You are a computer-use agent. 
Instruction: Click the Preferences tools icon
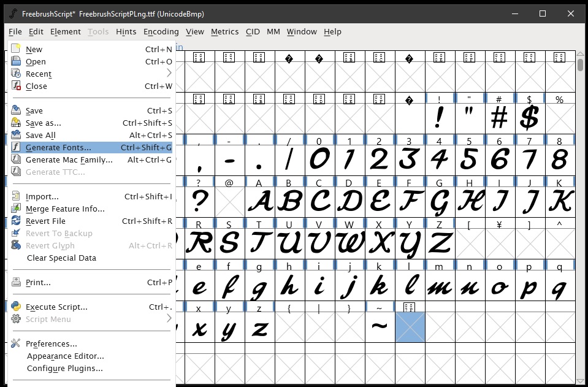16,343
